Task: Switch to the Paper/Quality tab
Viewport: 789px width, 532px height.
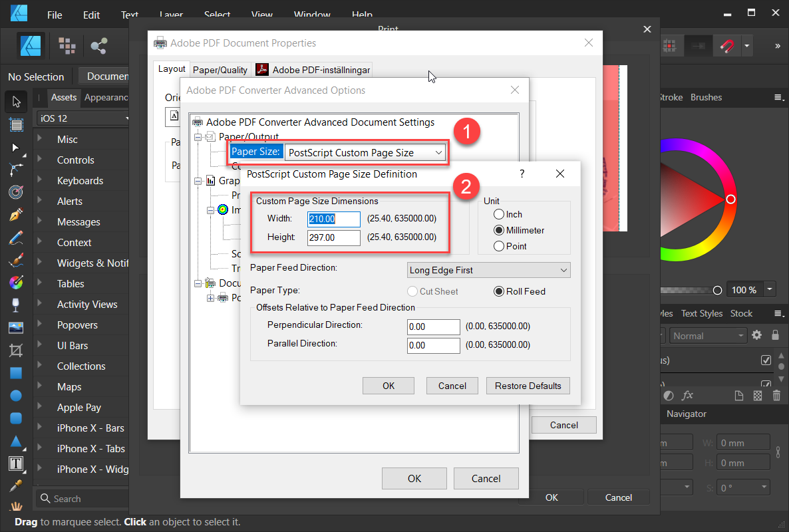Action: [x=220, y=70]
